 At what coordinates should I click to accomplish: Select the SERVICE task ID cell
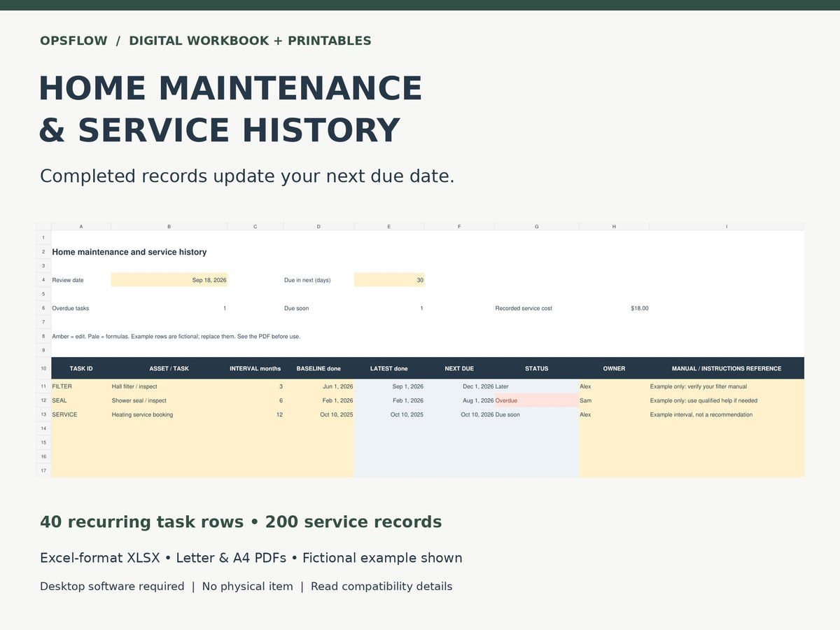tap(81, 414)
